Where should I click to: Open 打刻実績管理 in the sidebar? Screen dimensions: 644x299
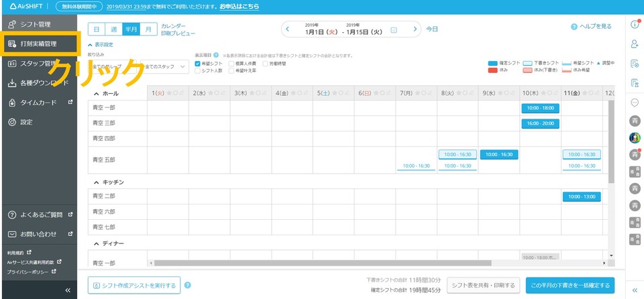39,44
